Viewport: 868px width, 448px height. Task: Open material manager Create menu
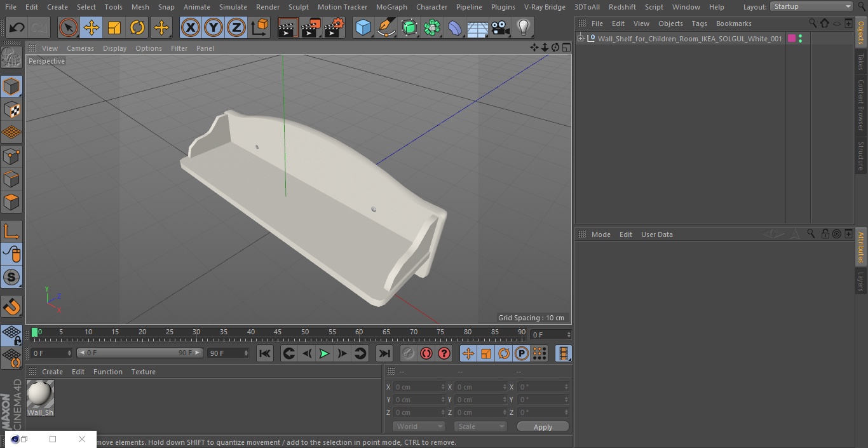(52, 372)
